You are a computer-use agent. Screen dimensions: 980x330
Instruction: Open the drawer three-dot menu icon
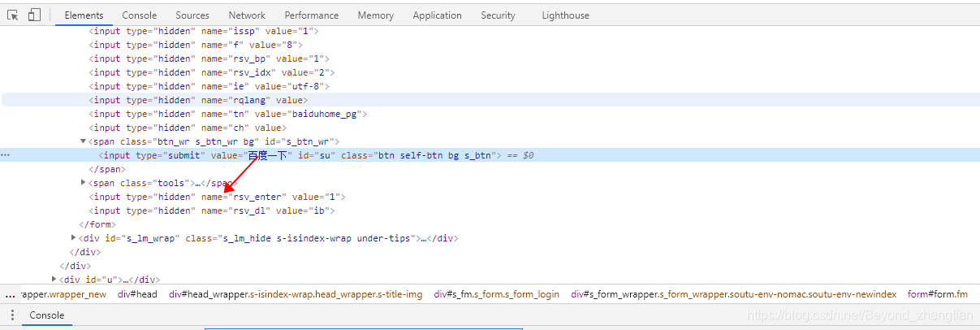pos(11,315)
